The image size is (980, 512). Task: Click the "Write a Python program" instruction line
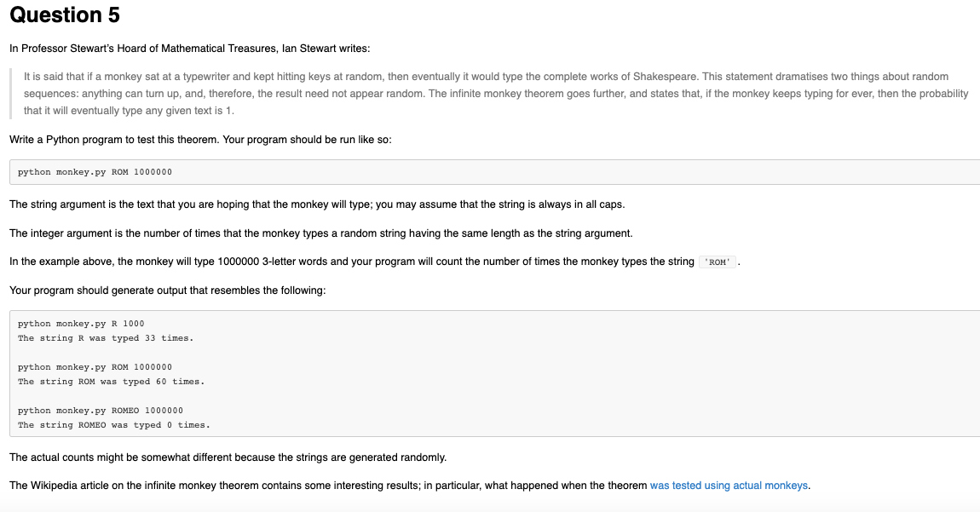click(x=200, y=139)
